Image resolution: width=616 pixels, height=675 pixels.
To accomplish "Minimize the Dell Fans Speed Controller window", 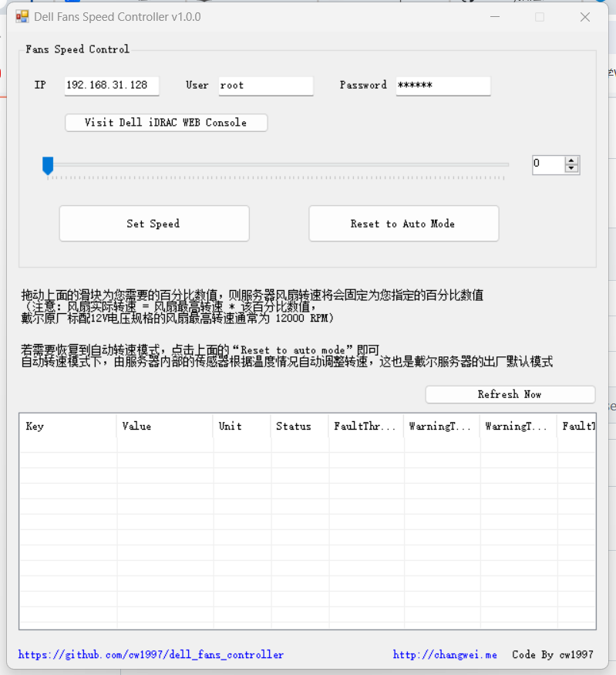I will pos(495,17).
